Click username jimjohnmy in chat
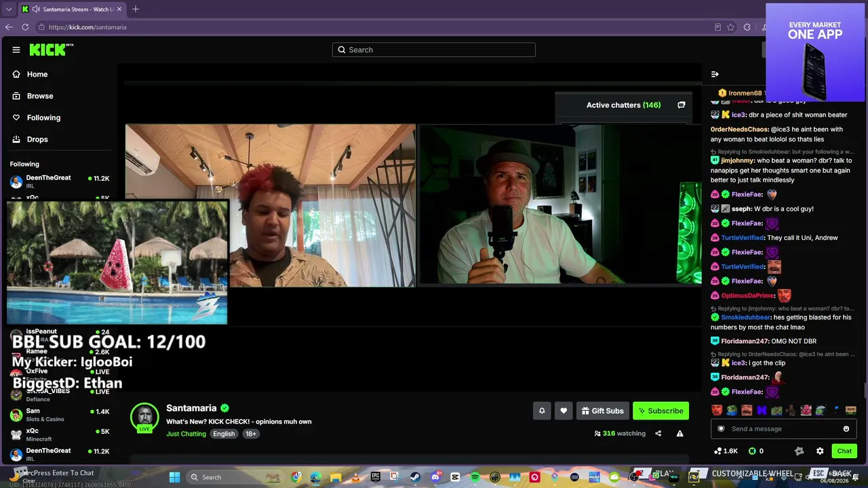Image resolution: width=868 pixels, height=488 pixels. [738, 161]
